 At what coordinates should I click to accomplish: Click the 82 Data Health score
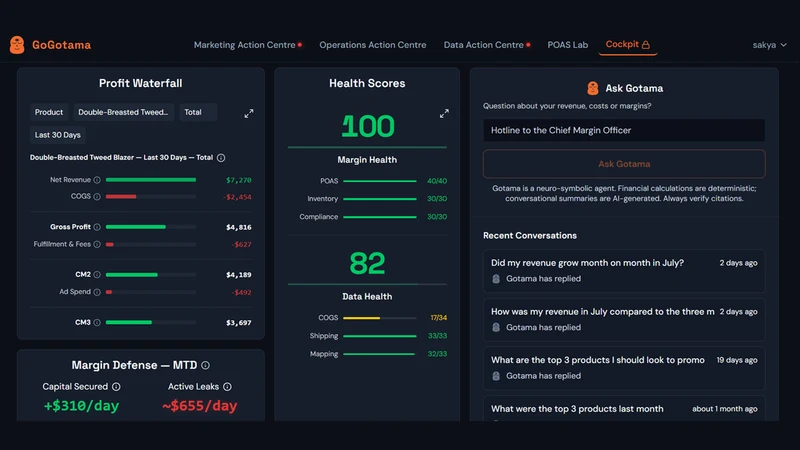pos(367,263)
